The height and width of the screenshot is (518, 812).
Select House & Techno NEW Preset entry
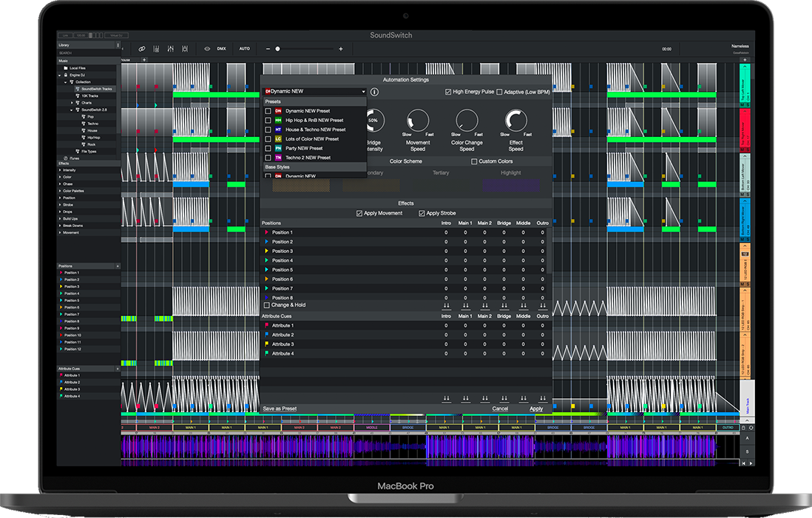[315, 129]
